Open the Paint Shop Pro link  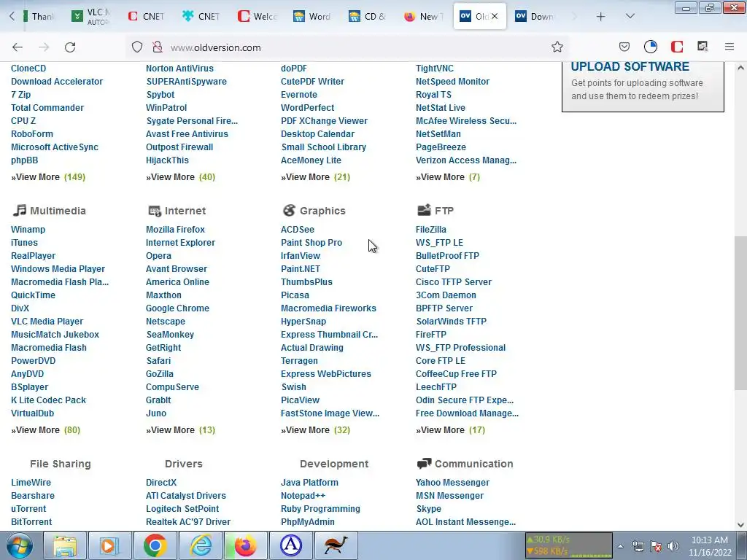click(311, 242)
